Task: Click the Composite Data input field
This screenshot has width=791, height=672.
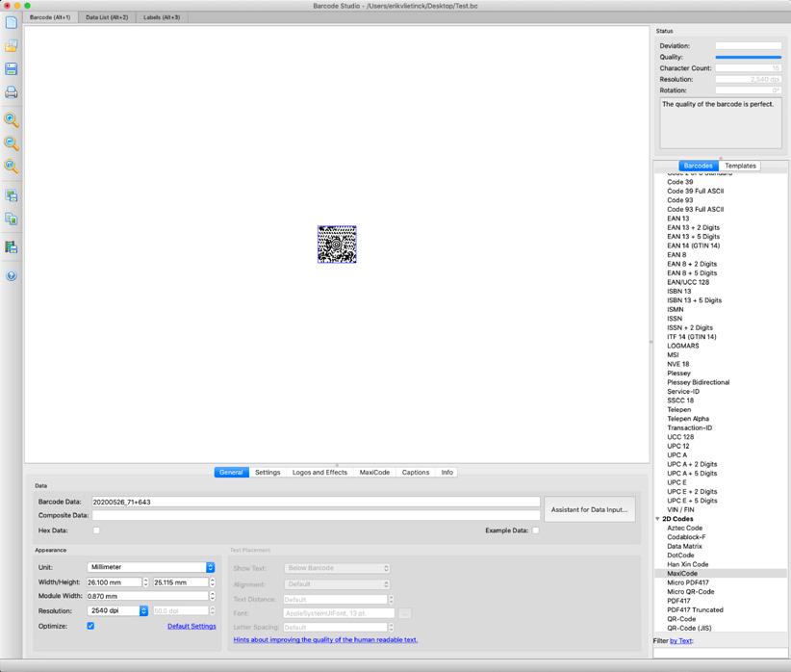Action: pos(316,515)
